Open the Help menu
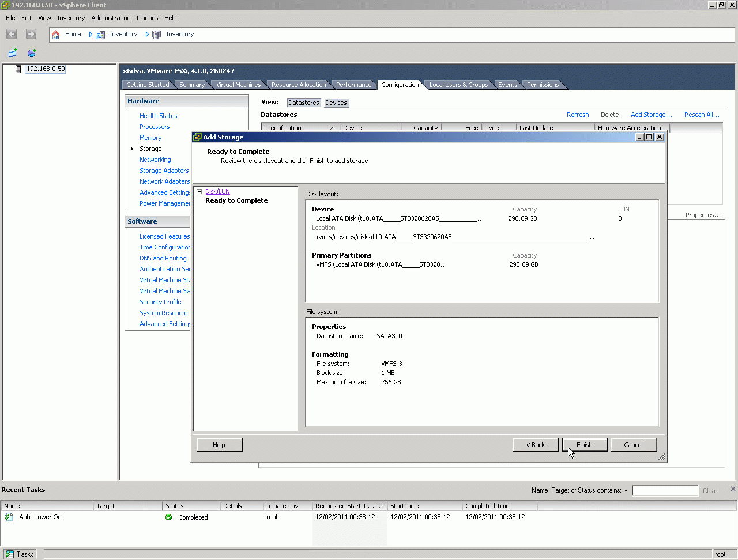The width and height of the screenshot is (738, 560). click(170, 18)
